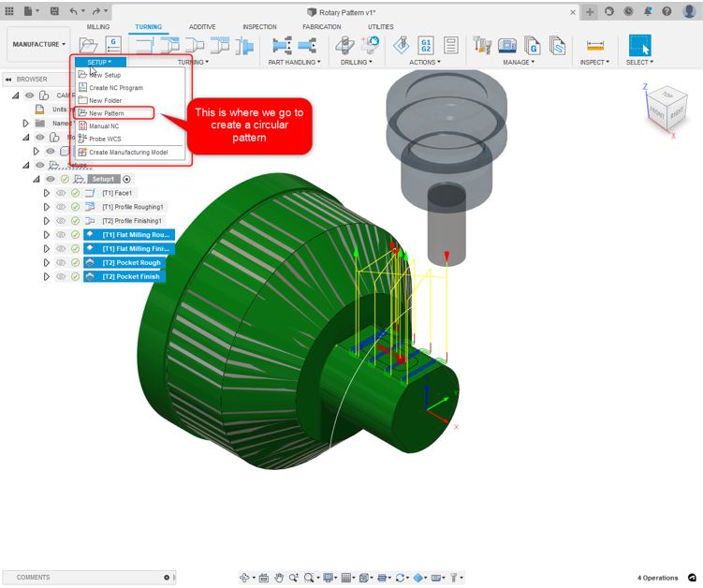This screenshot has width=703, height=588.
Task: Expand the PART HANDLING dropdown
Action: [x=294, y=63]
